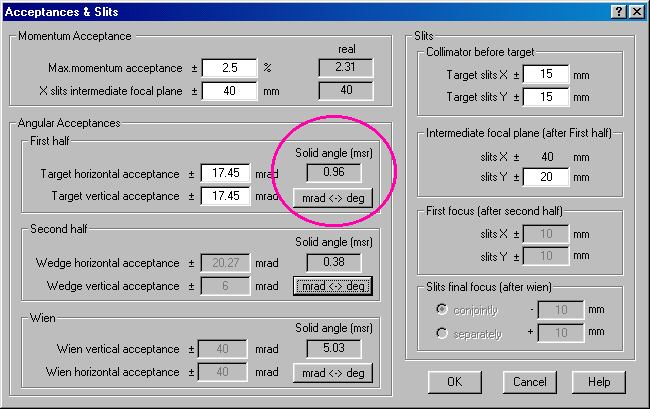The image size is (650, 409).
Task: Click the title bar help question mark icon
Action: pos(619,11)
